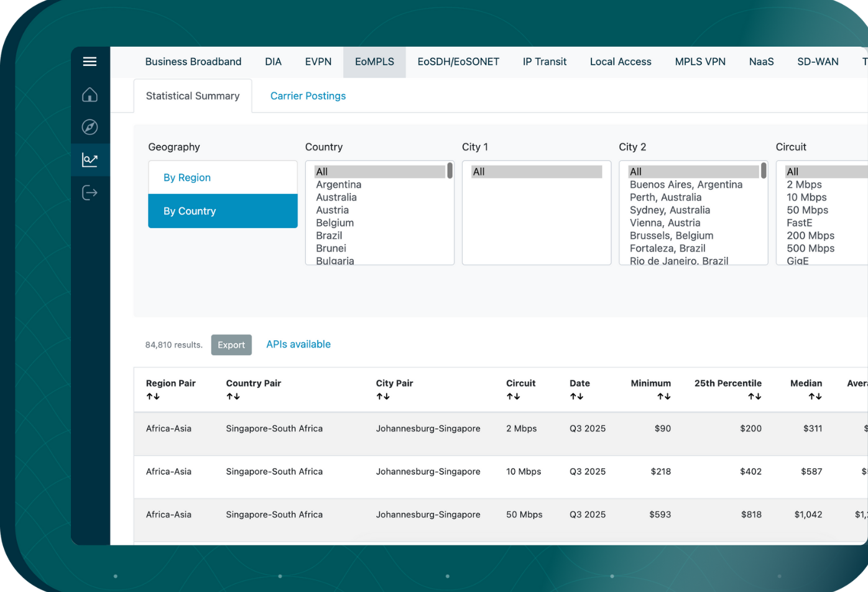Open the IP Transit menu tab

tap(544, 62)
